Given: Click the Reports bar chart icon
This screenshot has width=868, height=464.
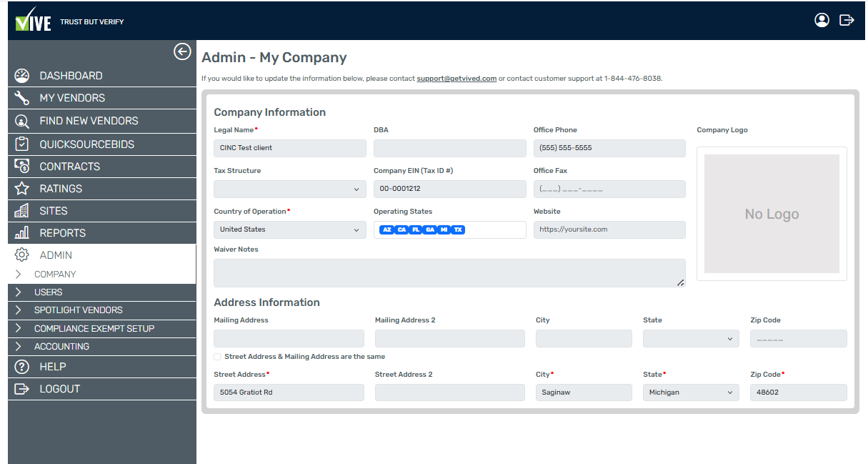Looking at the screenshot, I should pos(22,233).
